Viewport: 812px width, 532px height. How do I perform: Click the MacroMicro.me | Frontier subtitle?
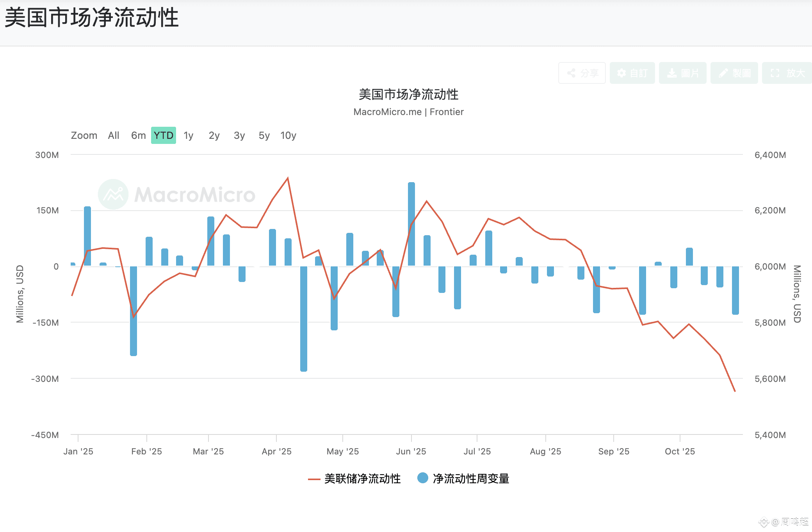408,112
